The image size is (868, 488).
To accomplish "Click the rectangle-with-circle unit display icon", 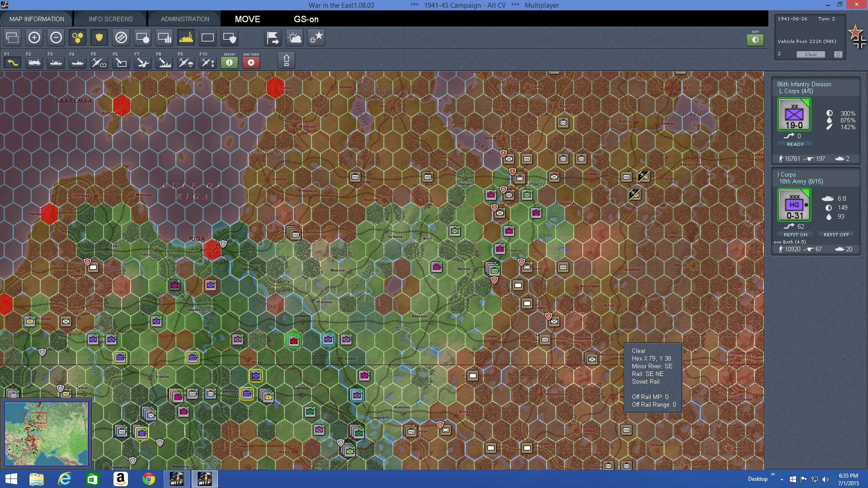I will pos(143,38).
